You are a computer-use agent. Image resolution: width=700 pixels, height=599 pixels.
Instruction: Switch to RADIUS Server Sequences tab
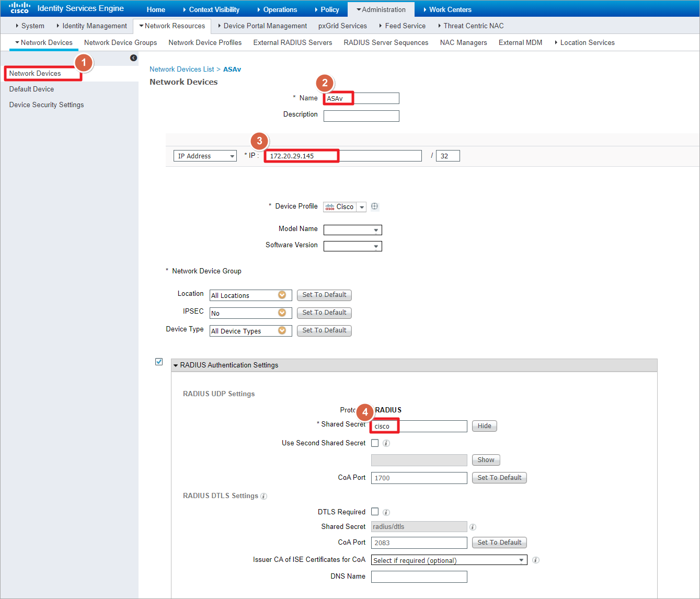(386, 42)
